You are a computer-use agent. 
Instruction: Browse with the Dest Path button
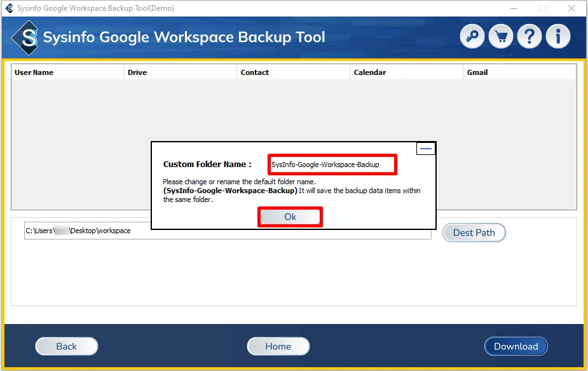point(474,233)
